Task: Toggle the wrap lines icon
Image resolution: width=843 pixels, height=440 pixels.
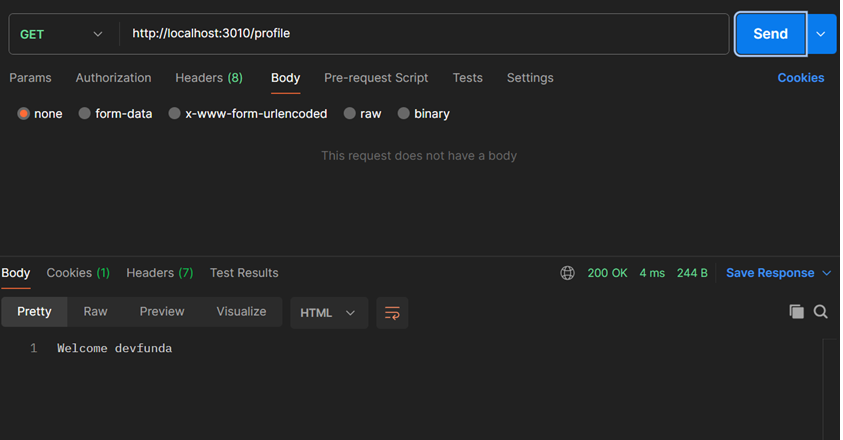Action: (392, 313)
